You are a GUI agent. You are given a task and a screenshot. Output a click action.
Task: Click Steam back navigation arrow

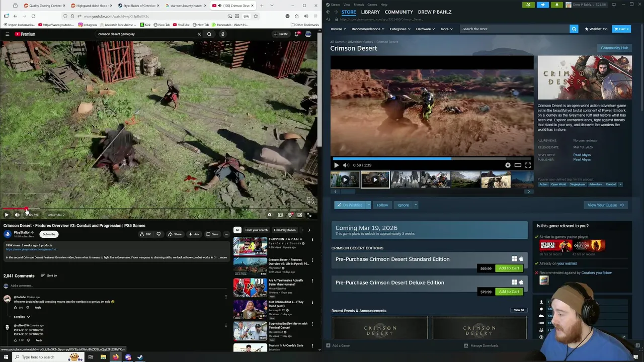point(328,12)
